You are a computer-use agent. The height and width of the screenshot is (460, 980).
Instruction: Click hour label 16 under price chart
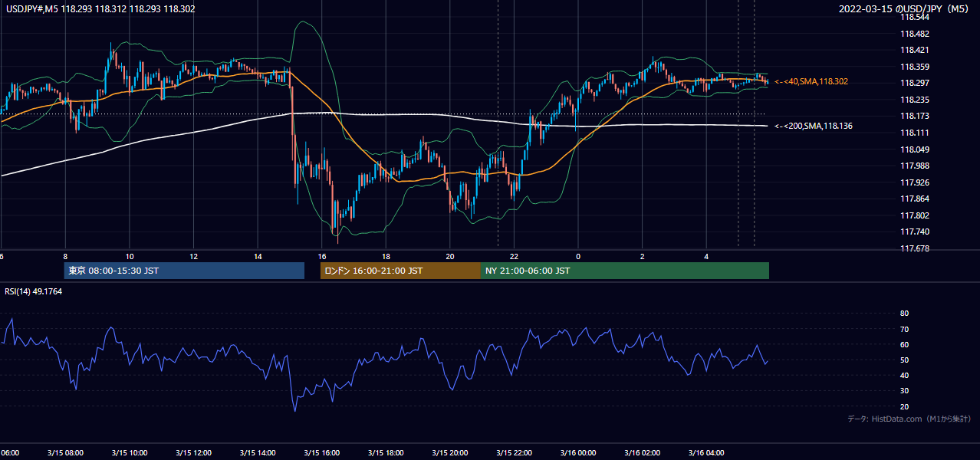322,257
